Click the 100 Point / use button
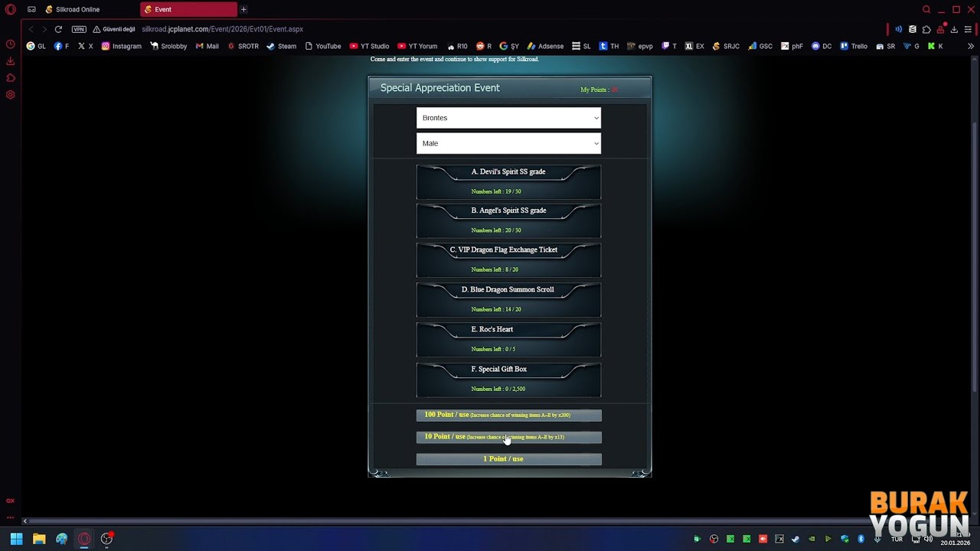The height and width of the screenshot is (551, 980). pyautogui.click(x=508, y=415)
